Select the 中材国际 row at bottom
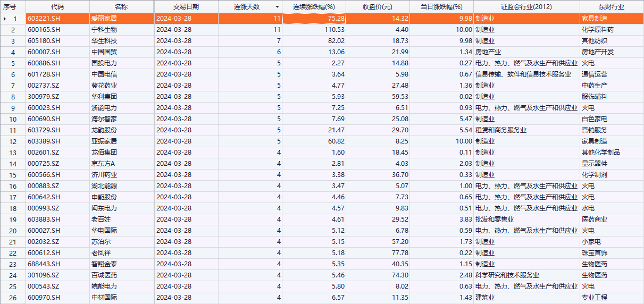644x304 pixels. tap(104, 298)
